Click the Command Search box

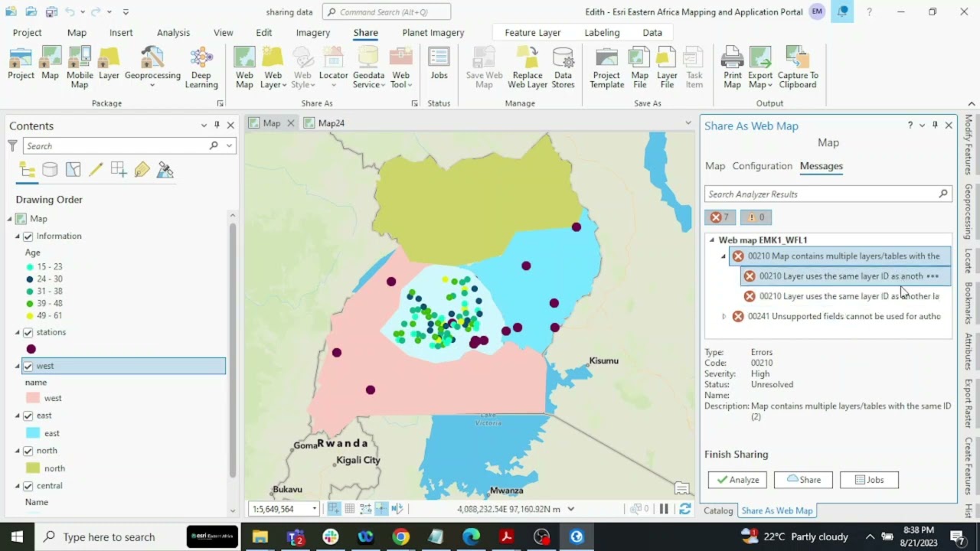pos(387,12)
